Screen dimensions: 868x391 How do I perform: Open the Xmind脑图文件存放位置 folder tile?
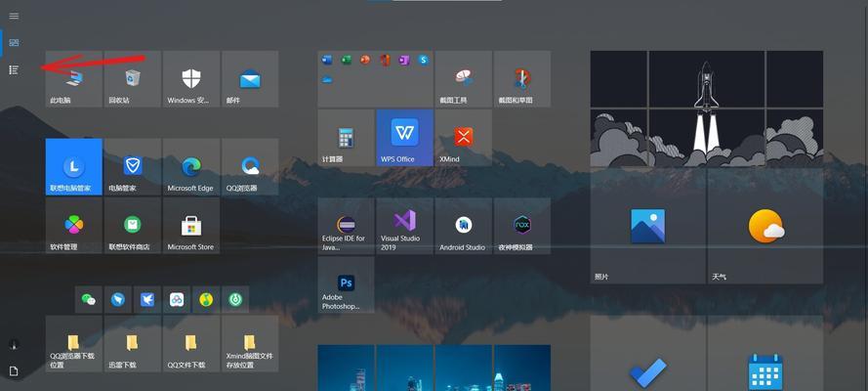(250, 344)
